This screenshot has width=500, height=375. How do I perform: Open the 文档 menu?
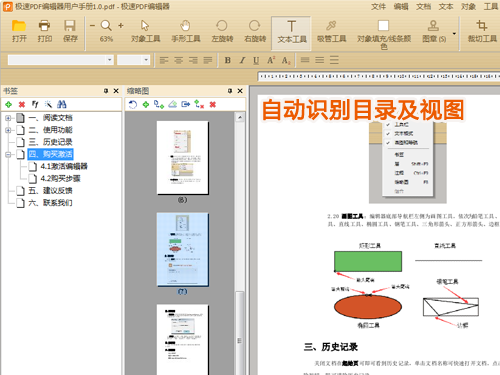coord(423,7)
